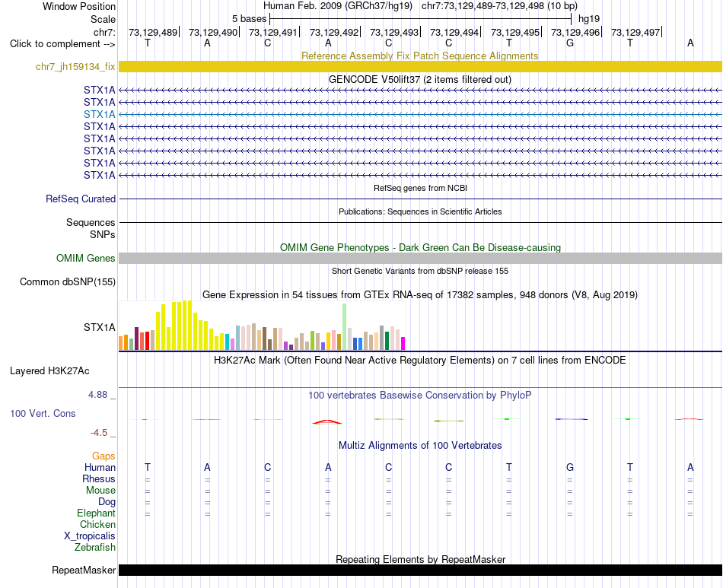Click the magenta bar ending the GTEx chart
723x588 pixels.
(x=403, y=344)
